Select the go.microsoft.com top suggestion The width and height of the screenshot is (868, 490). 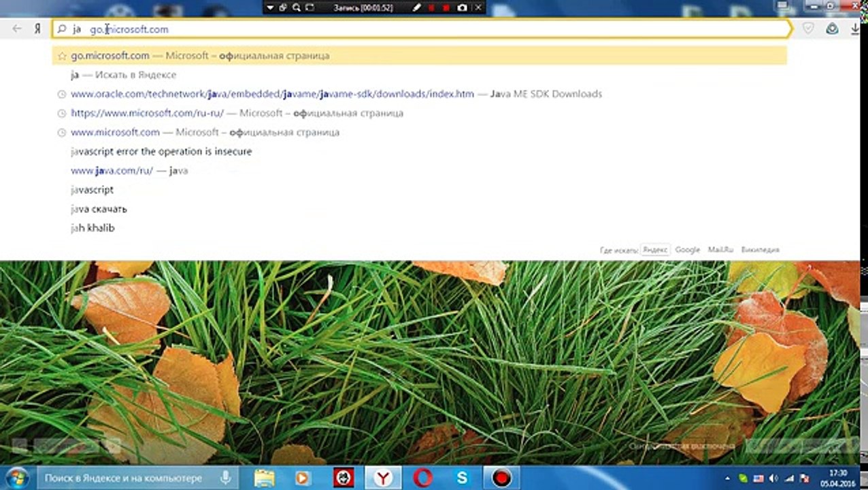[x=420, y=56]
